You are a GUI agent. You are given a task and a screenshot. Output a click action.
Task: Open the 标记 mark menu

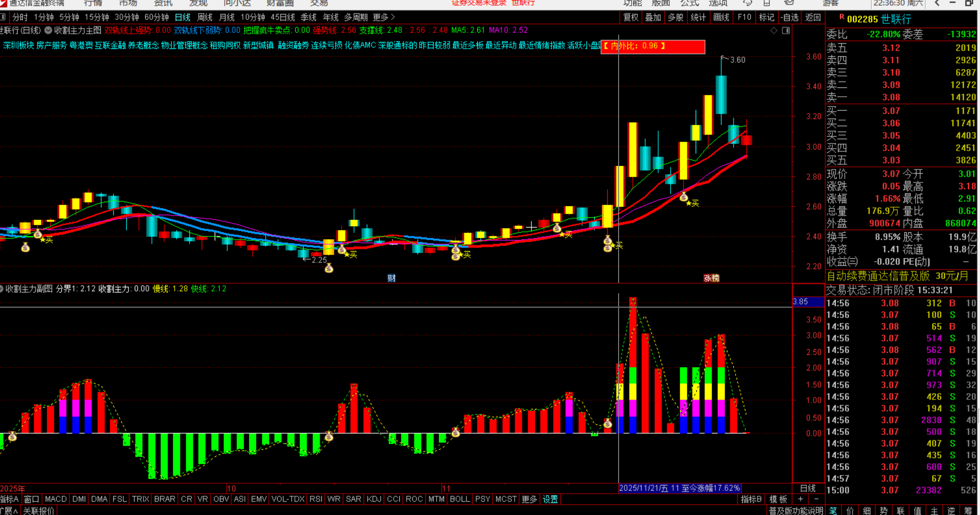[x=767, y=17]
